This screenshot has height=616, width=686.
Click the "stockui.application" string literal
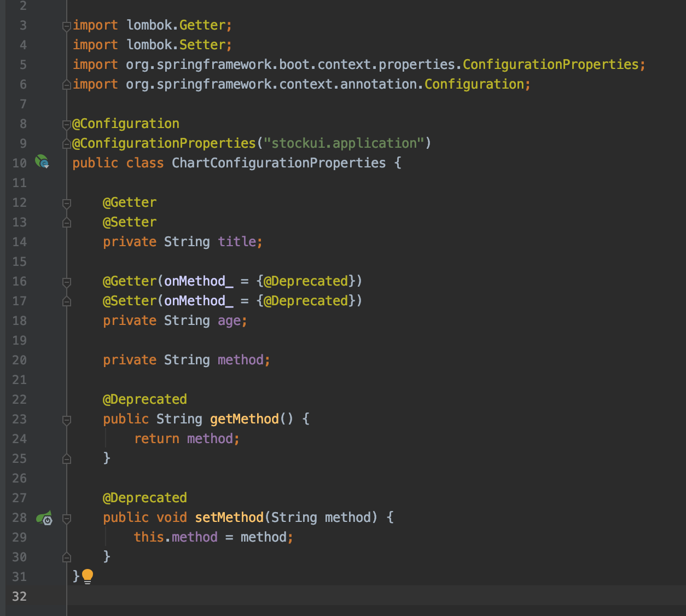(x=344, y=143)
